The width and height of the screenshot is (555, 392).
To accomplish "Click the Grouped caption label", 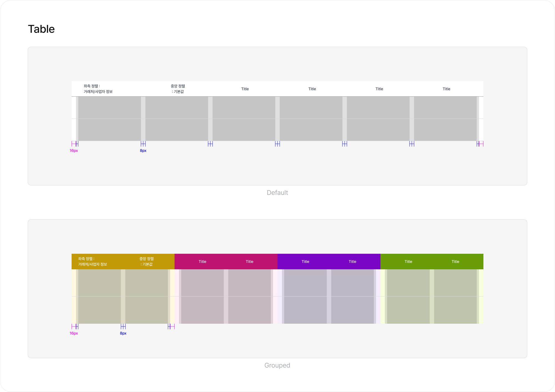I will 277,365.
